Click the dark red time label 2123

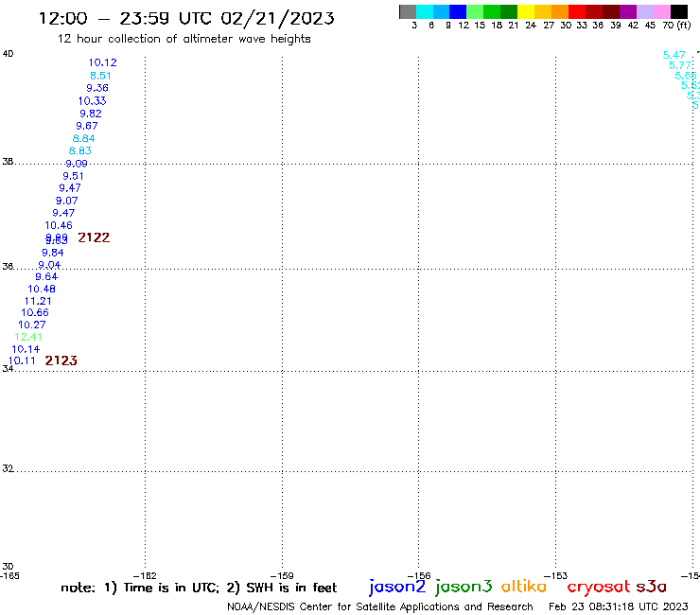[x=61, y=360]
